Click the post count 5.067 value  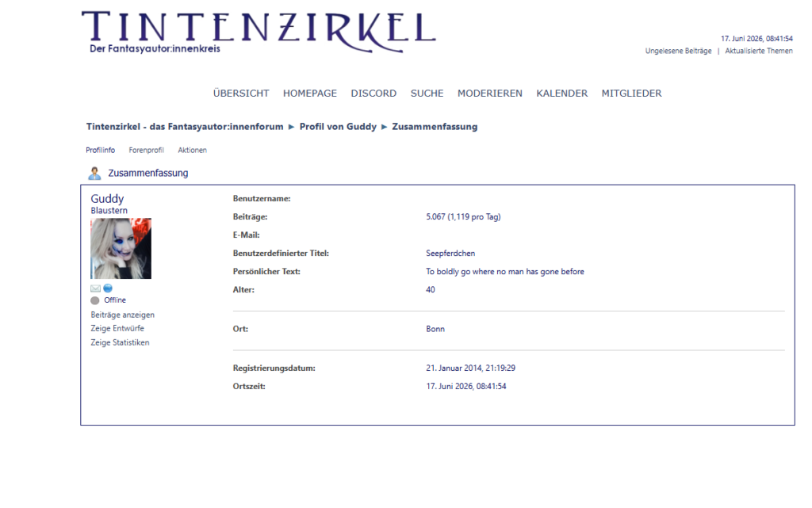tap(463, 217)
